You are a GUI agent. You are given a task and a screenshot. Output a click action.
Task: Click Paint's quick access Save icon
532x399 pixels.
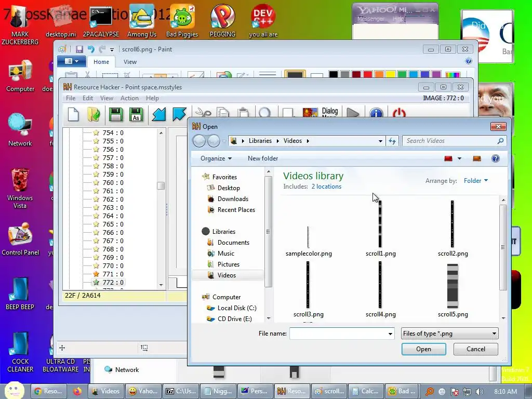pyautogui.click(x=79, y=49)
